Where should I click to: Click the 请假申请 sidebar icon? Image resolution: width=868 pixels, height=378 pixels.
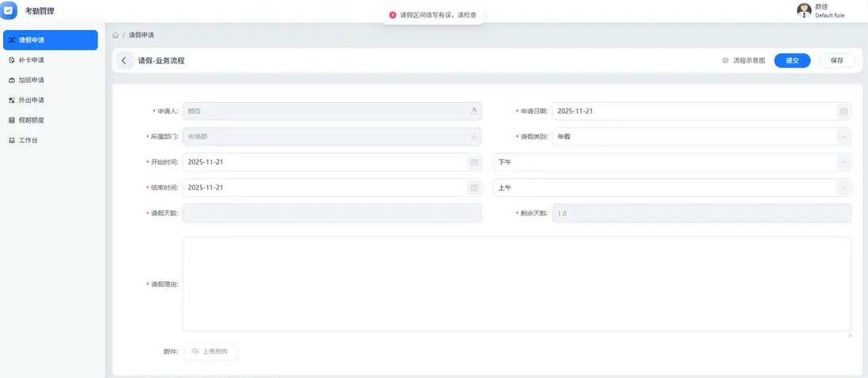coord(12,40)
